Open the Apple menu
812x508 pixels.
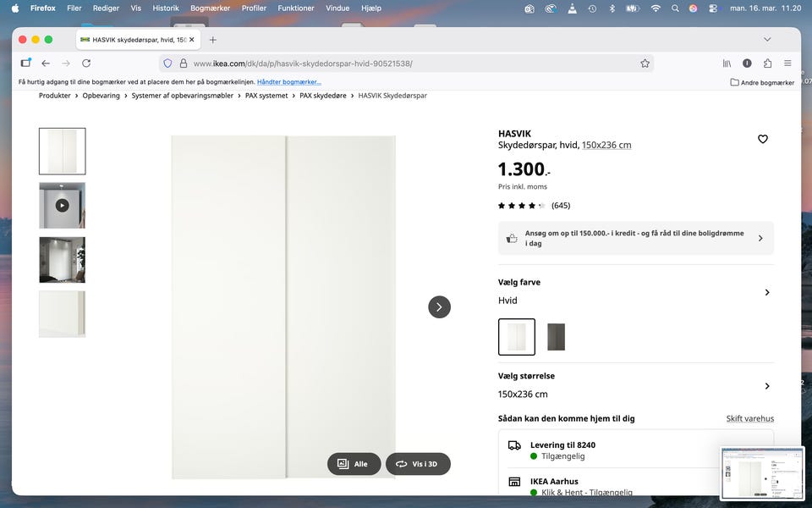15,8
